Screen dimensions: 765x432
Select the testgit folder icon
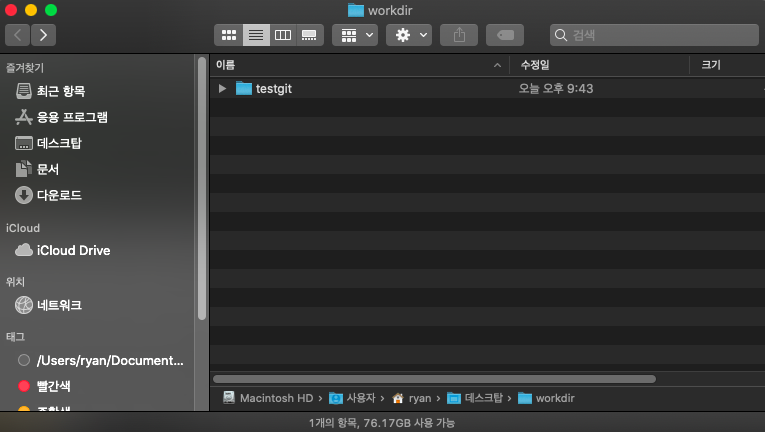click(243, 88)
